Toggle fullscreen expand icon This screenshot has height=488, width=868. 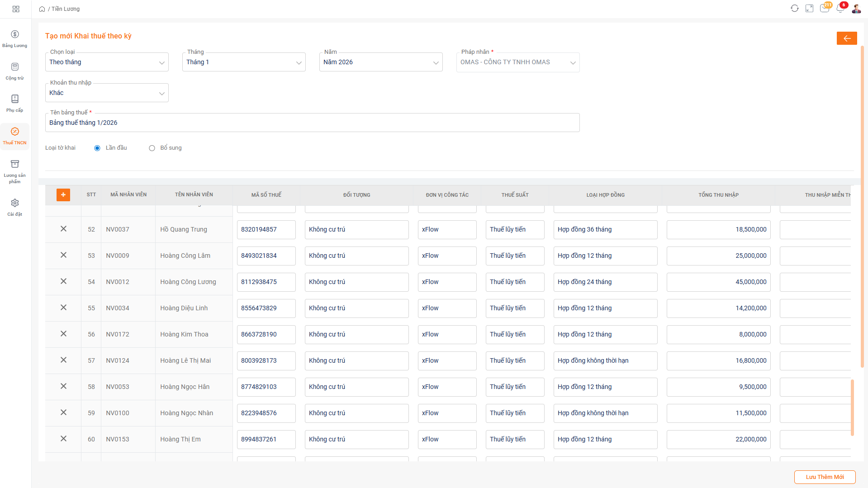pos(809,9)
